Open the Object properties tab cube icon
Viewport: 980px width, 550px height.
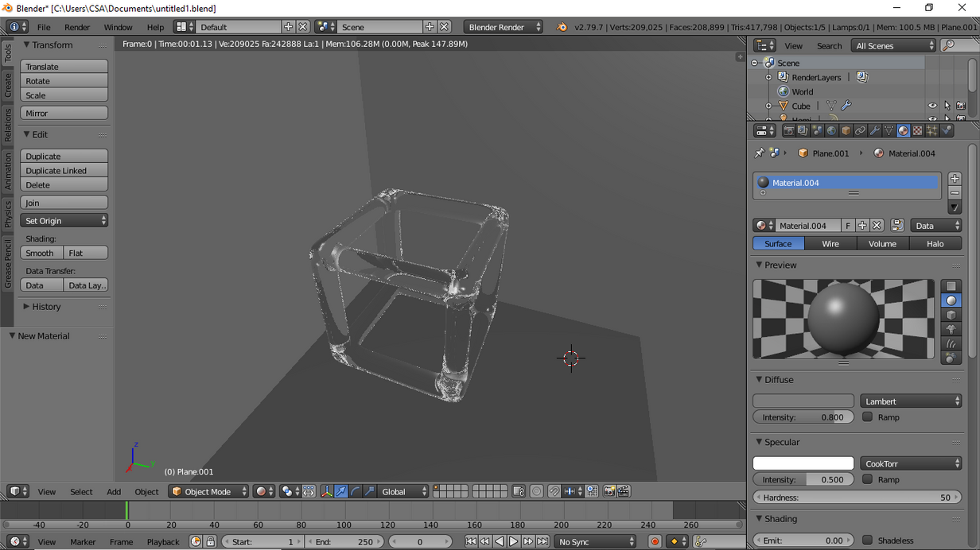(846, 130)
